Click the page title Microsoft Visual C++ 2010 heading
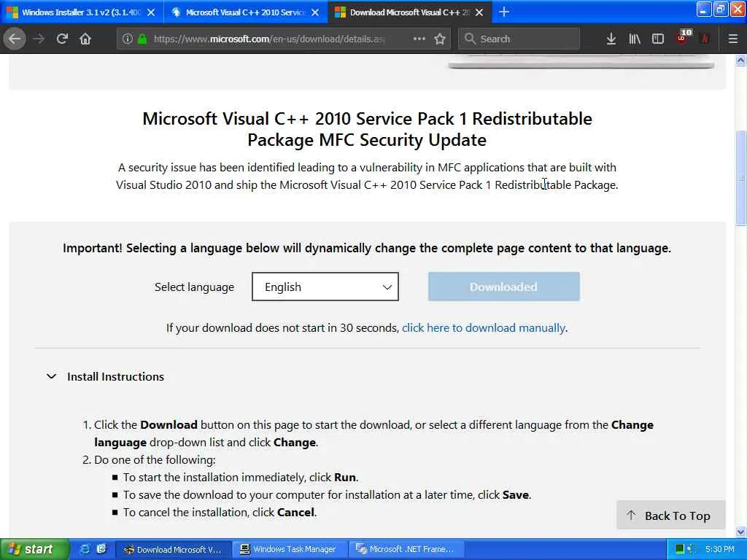 (368, 129)
